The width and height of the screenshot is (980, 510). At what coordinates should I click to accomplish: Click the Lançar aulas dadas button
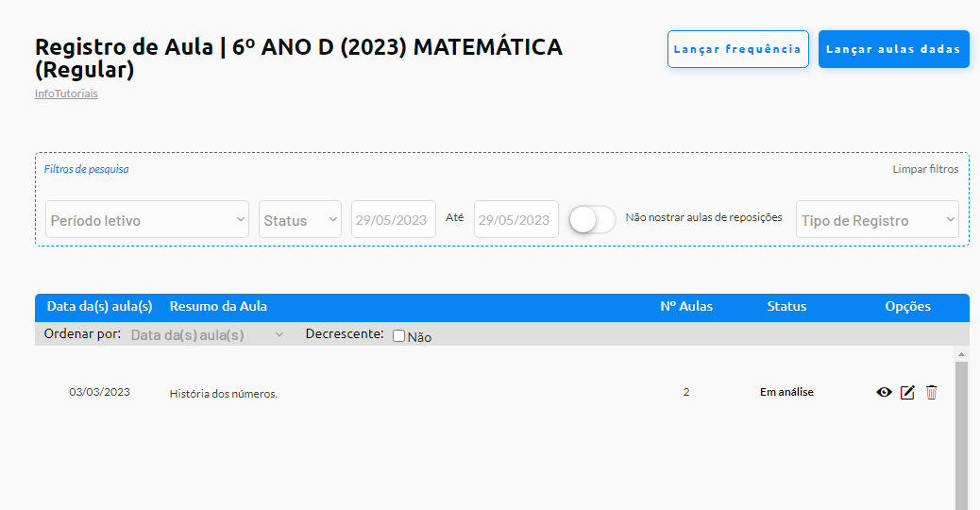pos(894,49)
